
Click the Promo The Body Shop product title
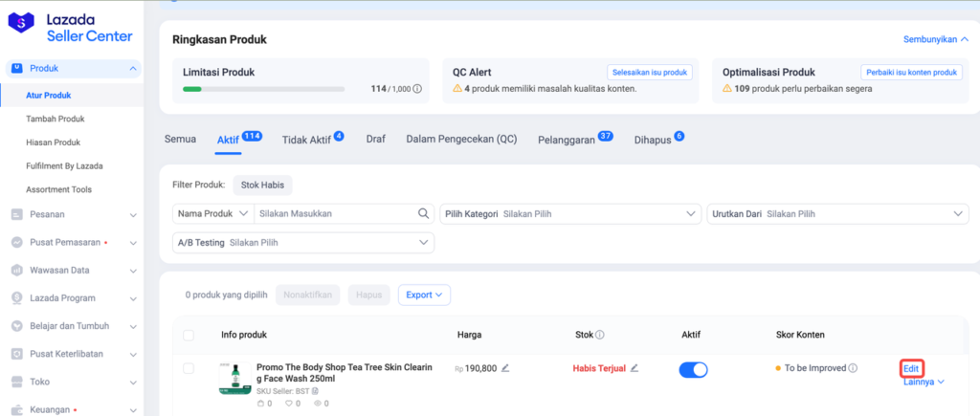(345, 374)
